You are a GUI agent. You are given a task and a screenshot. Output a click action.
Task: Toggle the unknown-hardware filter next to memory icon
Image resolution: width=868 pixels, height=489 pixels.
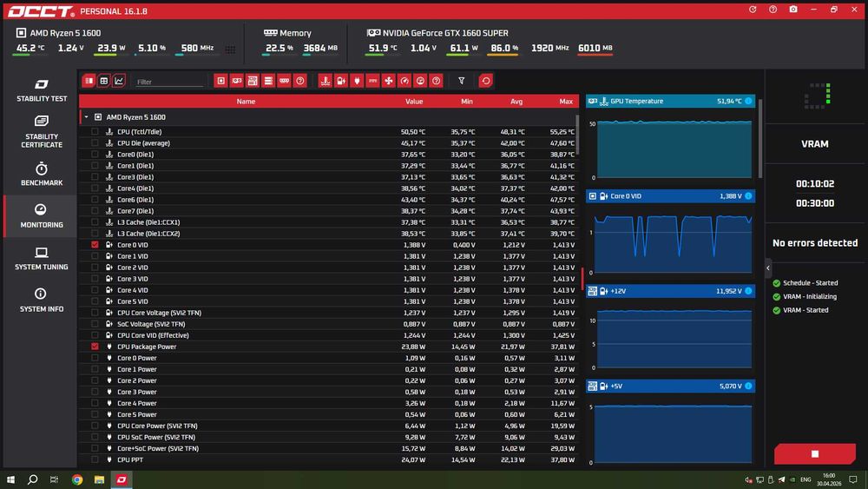(x=300, y=81)
